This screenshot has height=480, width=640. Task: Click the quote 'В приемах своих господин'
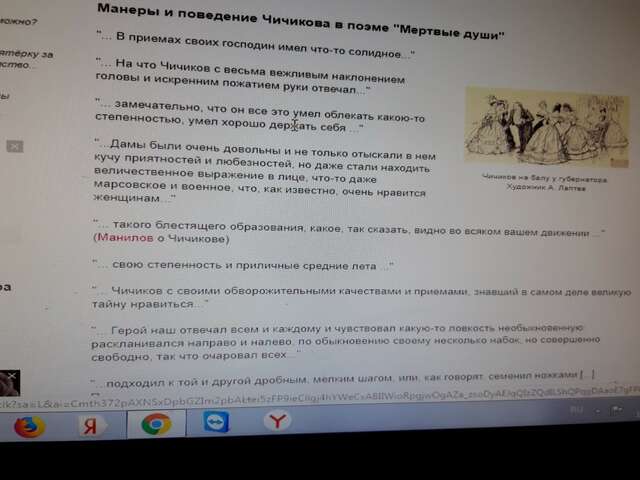click(x=256, y=45)
